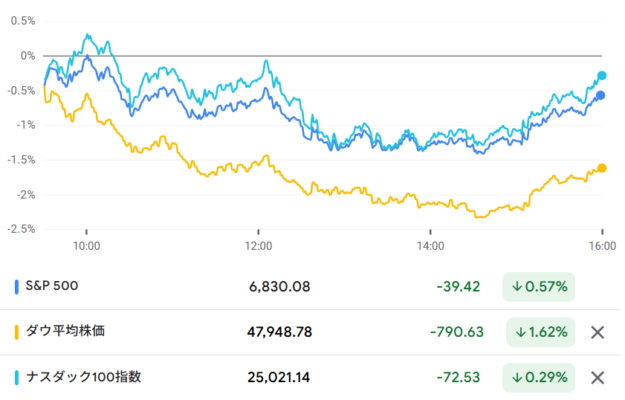Click the S&P 500 price 6,830.08

click(x=279, y=287)
